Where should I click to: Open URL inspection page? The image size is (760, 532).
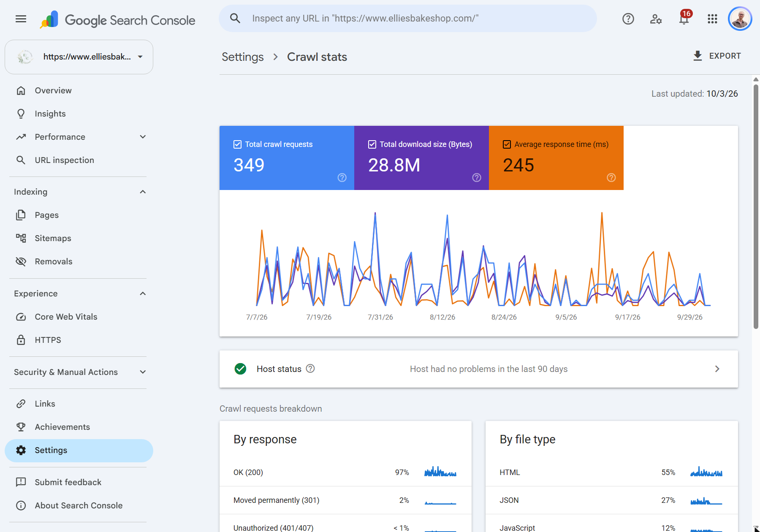[79, 160]
